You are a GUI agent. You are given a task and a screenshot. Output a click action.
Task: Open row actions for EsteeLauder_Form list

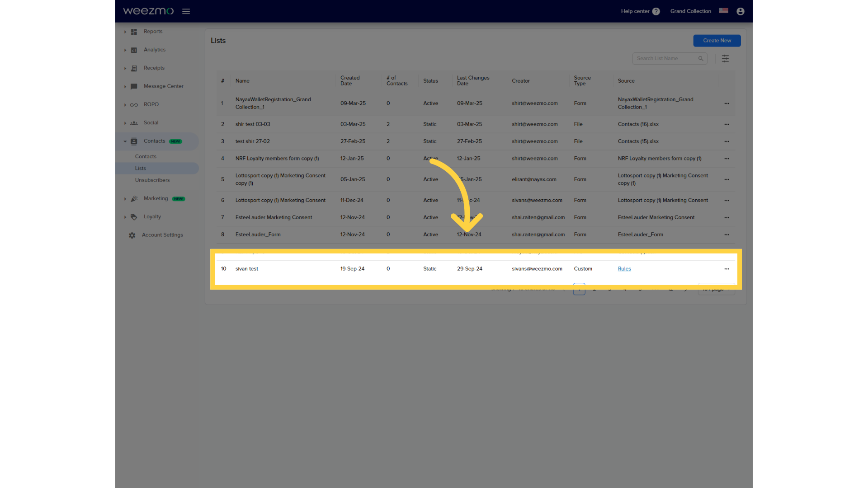pyautogui.click(x=726, y=235)
